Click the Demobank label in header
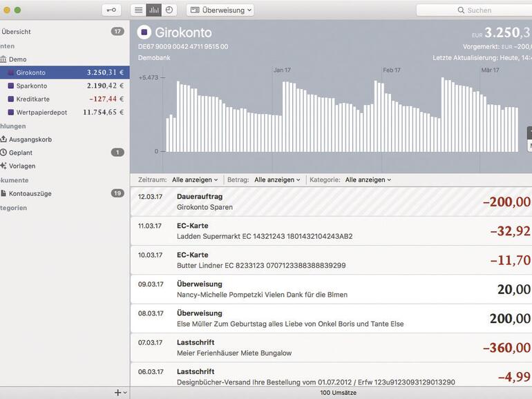Image resolution: width=532 pixels, height=399 pixels. coord(154,58)
